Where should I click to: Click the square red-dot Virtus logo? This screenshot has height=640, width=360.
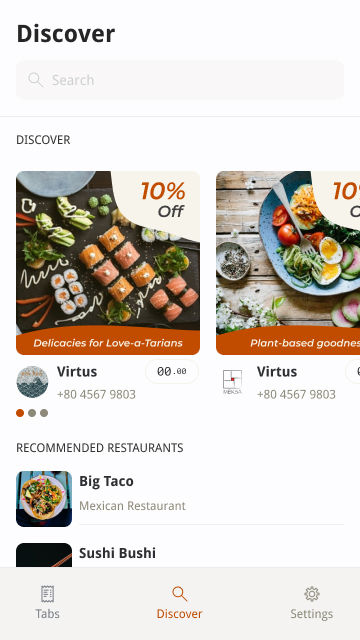232,382
